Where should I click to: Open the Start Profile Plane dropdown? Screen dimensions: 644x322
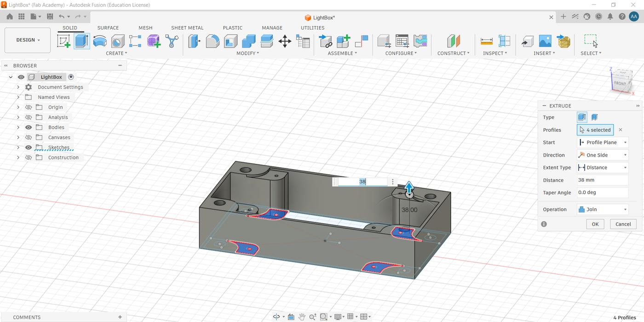[x=603, y=142]
